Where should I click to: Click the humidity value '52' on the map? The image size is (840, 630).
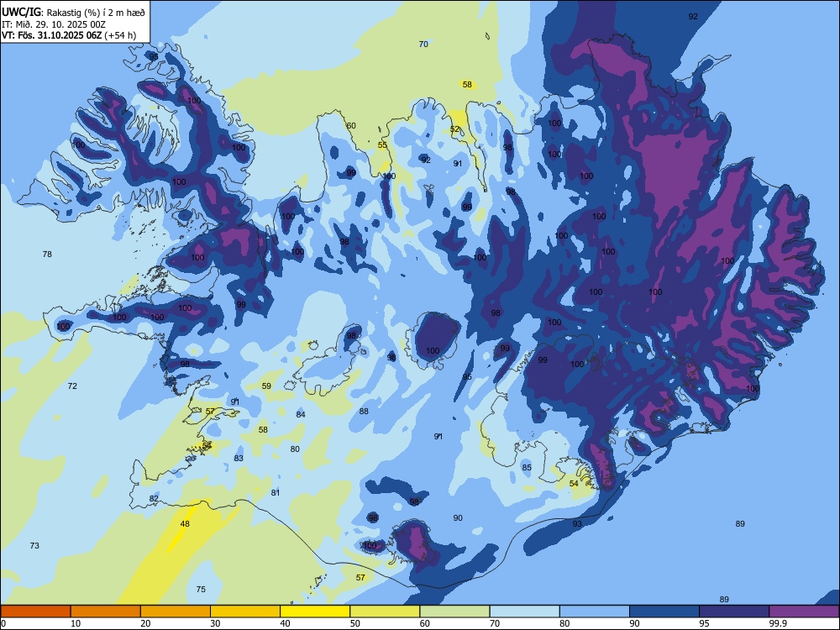(x=454, y=129)
